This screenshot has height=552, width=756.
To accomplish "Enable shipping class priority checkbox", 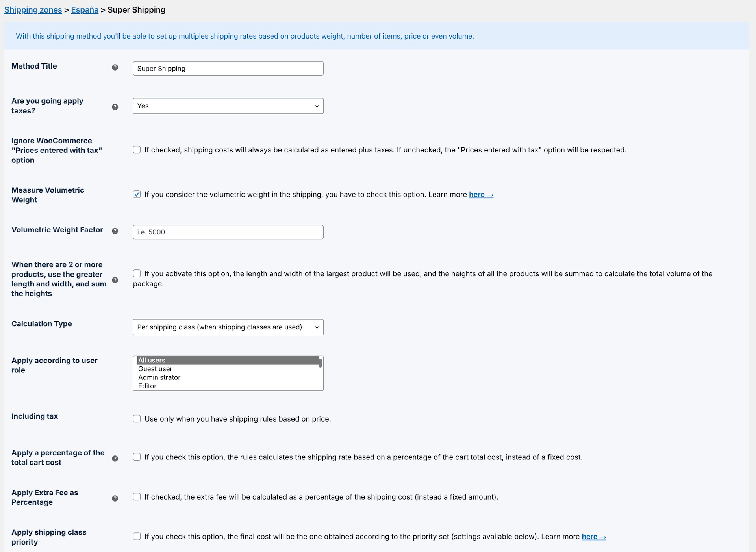I will click(x=137, y=536).
